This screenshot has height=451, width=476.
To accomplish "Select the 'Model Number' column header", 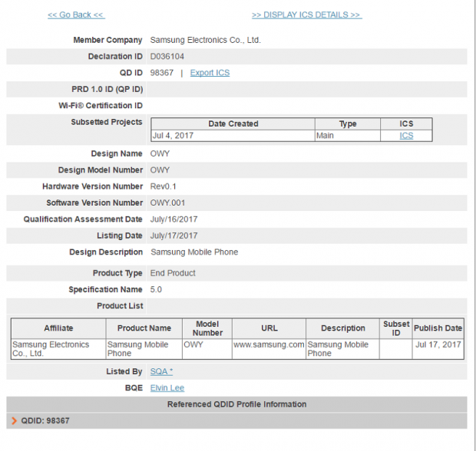I will 207,328.
